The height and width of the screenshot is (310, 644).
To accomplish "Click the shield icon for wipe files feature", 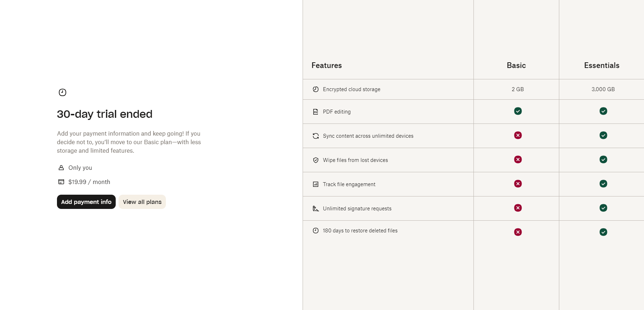I will coord(316,160).
